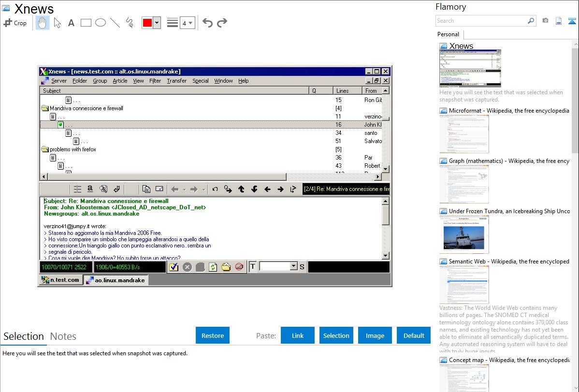
Task: Click the camera capture snapshot icon
Action: (x=545, y=21)
